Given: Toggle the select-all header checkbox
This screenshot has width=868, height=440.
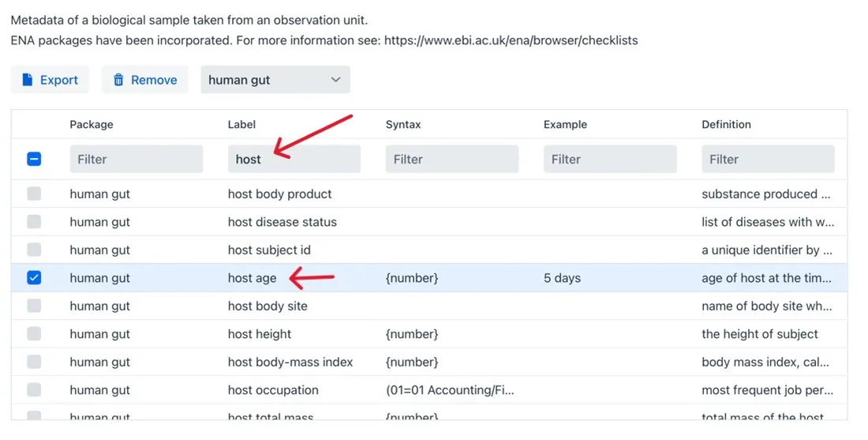Looking at the screenshot, I should 34,159.
